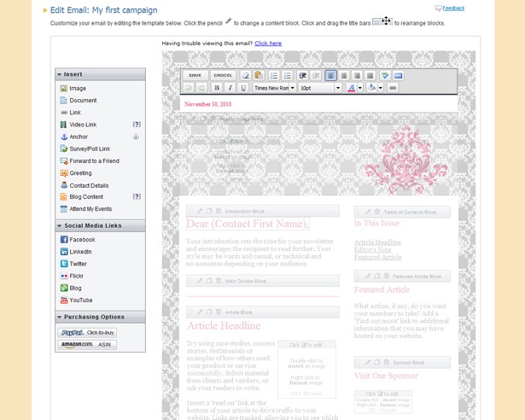Open the 10pt font size dropdown
This screenshot has width=525, height=420.
click(338, 88)
